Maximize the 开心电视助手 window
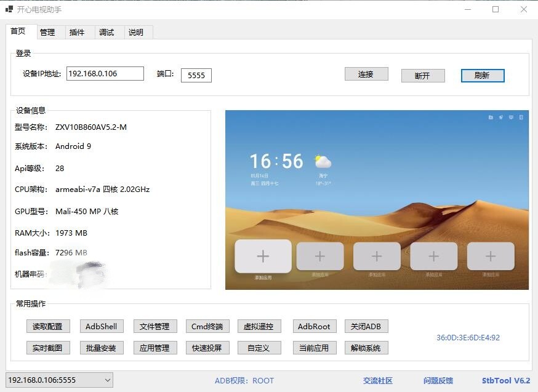538x392 pixels. point(496,9)
